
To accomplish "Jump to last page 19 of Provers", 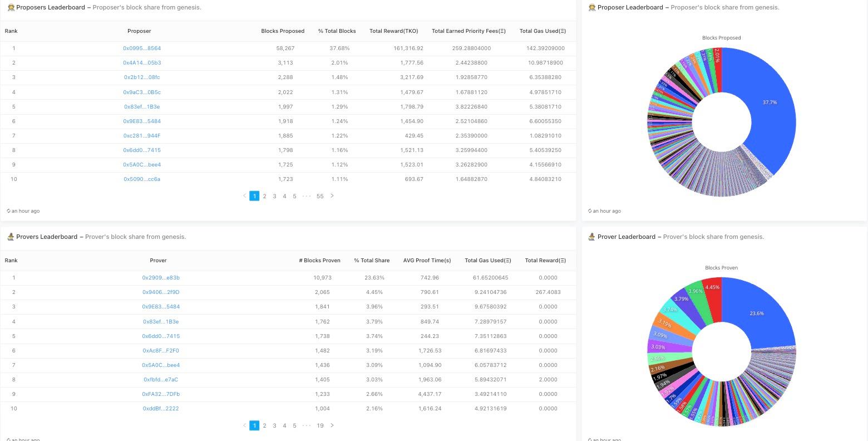I will tap(320, 425).
